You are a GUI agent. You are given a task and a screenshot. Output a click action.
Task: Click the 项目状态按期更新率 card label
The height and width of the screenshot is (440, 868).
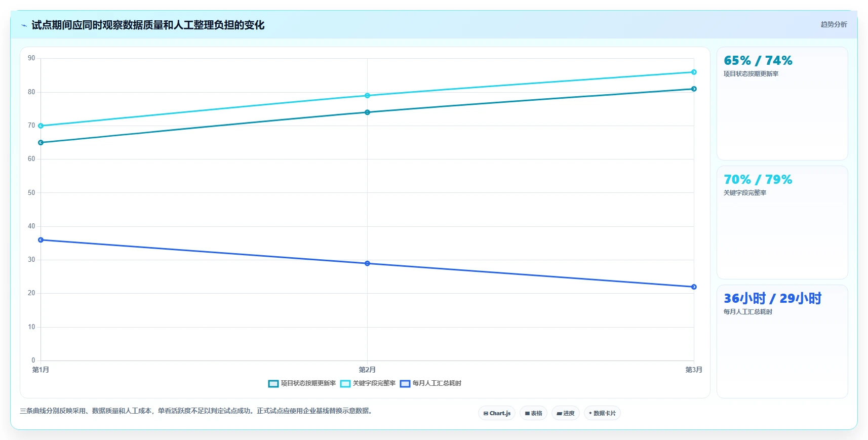[751, 74]
